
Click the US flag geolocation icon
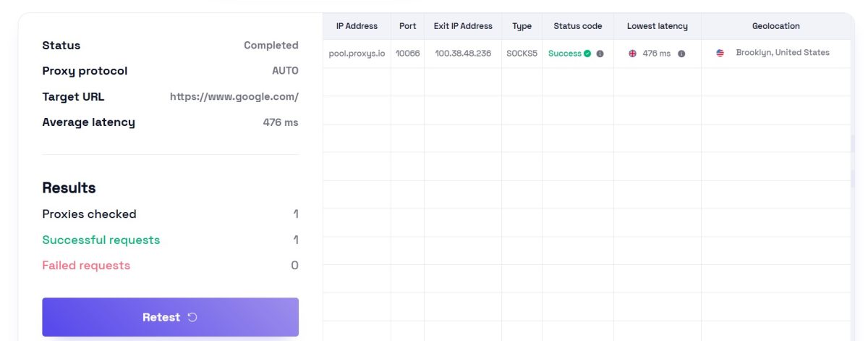[720, 53]
